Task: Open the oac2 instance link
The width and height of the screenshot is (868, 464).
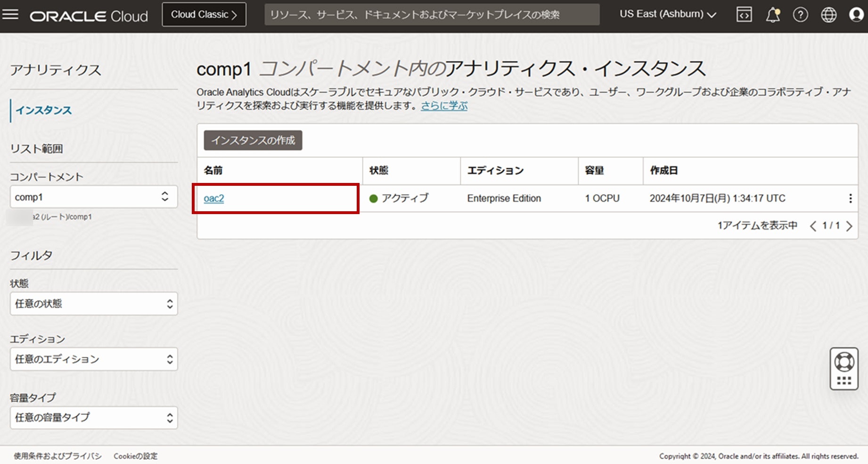Action: click(x=213, y=199)
